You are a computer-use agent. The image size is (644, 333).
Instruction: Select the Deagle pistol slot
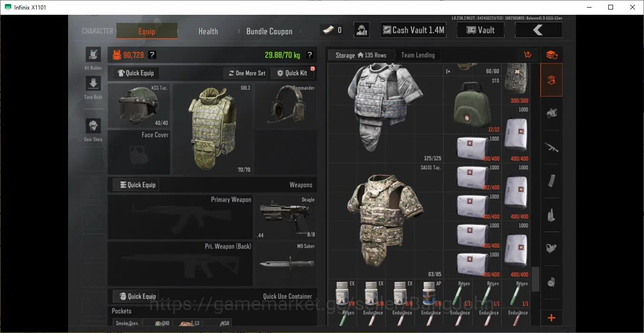[x=286, y=217]
